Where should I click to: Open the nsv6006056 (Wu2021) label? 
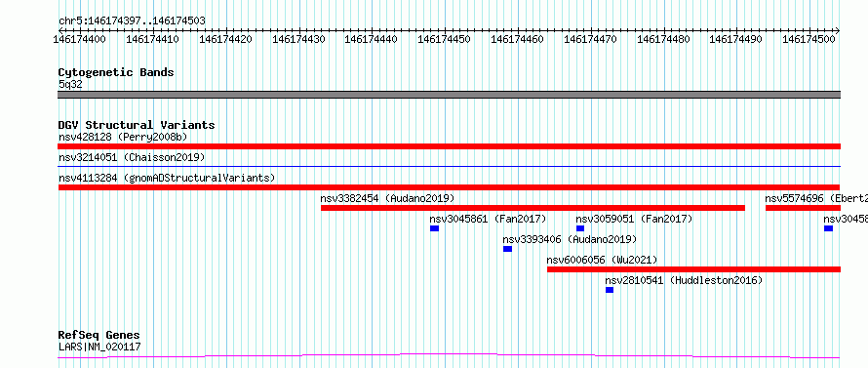click(x=603, y=260)
